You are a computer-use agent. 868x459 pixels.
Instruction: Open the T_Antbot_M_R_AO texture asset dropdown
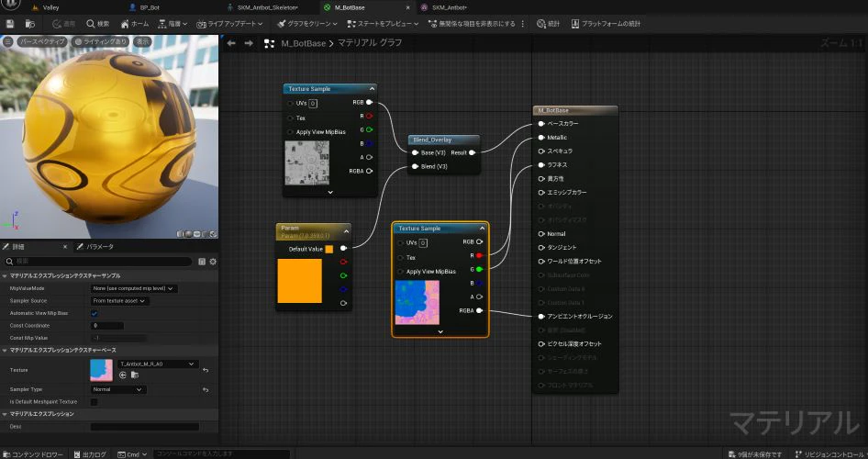pos(157,364)
